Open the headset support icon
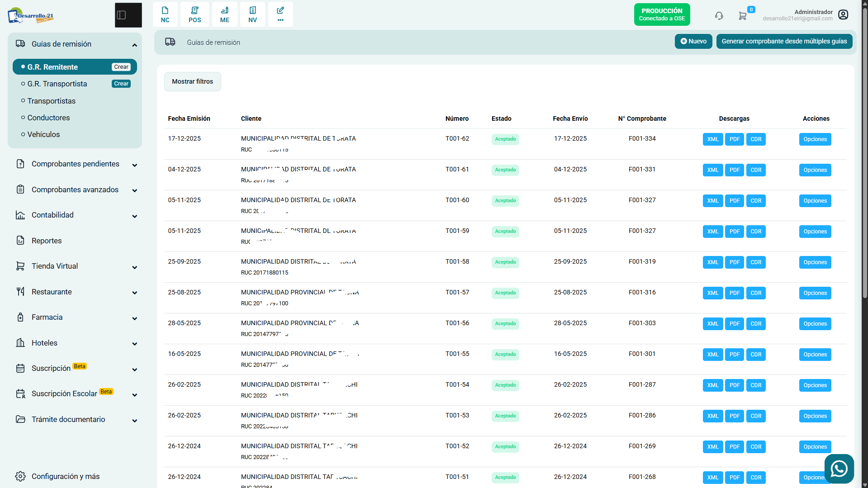868x488 pixels. click(x=719, y=16)
